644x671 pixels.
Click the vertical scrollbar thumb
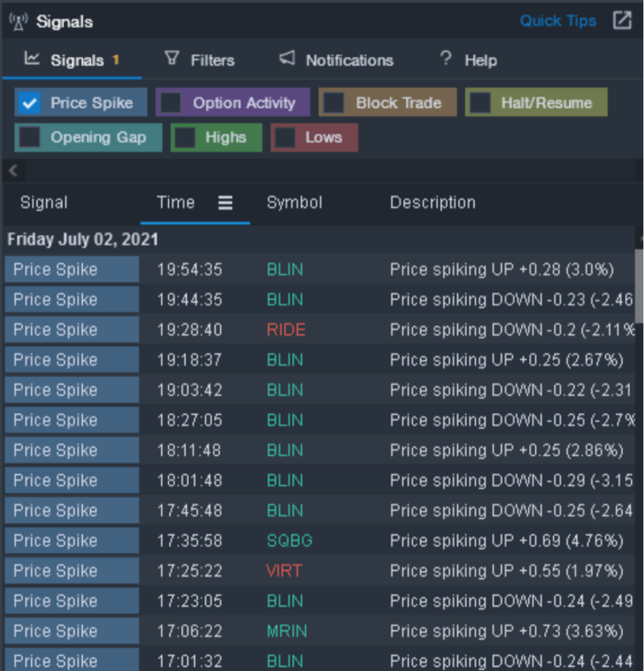(x=639, y=286)
